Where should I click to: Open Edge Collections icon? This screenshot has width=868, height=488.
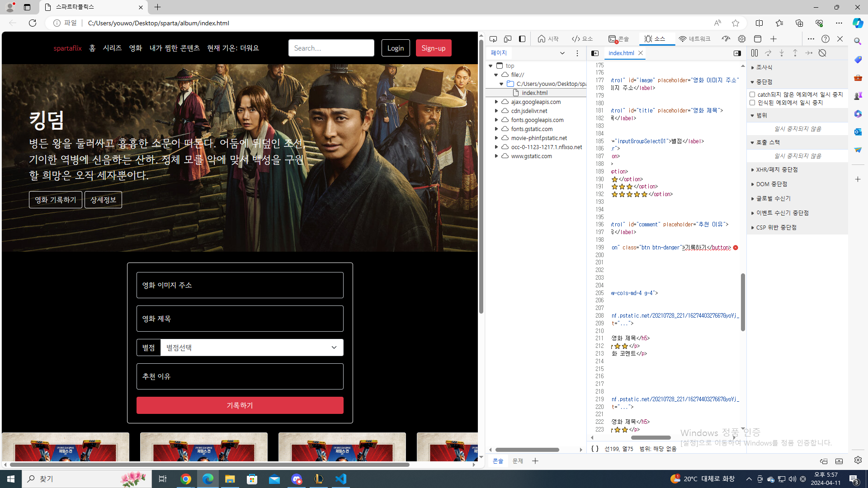(x=799, y=23)
